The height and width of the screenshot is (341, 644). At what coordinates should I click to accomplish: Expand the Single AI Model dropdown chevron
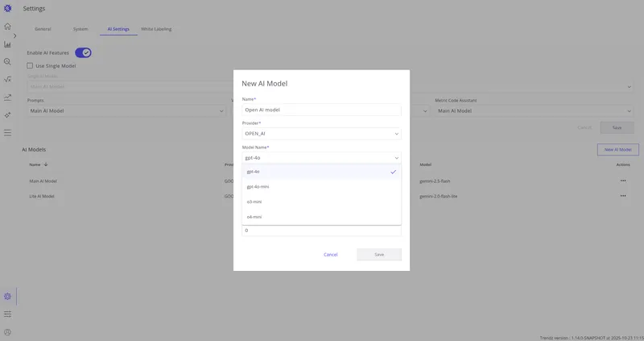[x=629, y=87]
